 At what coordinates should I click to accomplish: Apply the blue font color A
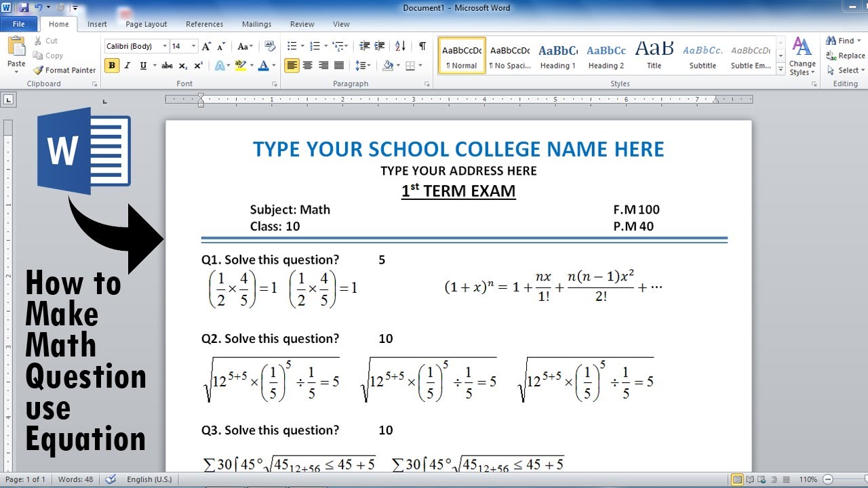(x=264, y=66)
